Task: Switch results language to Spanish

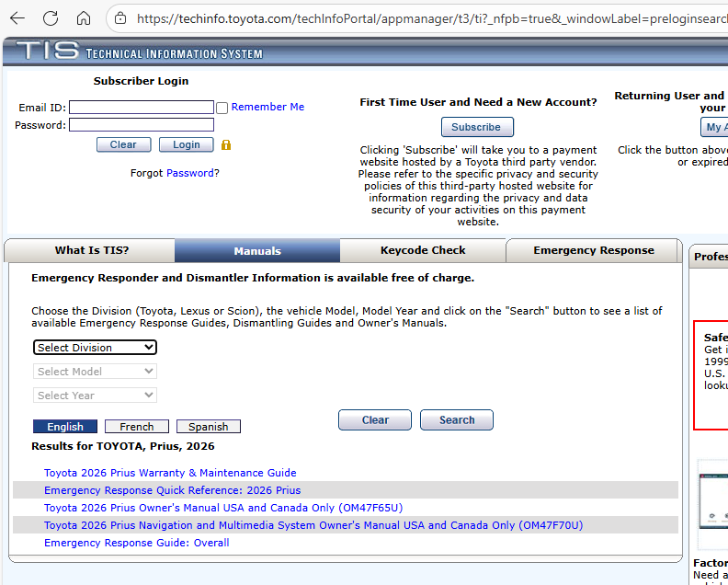Action: pyautogui.click(x=209, y=427)
